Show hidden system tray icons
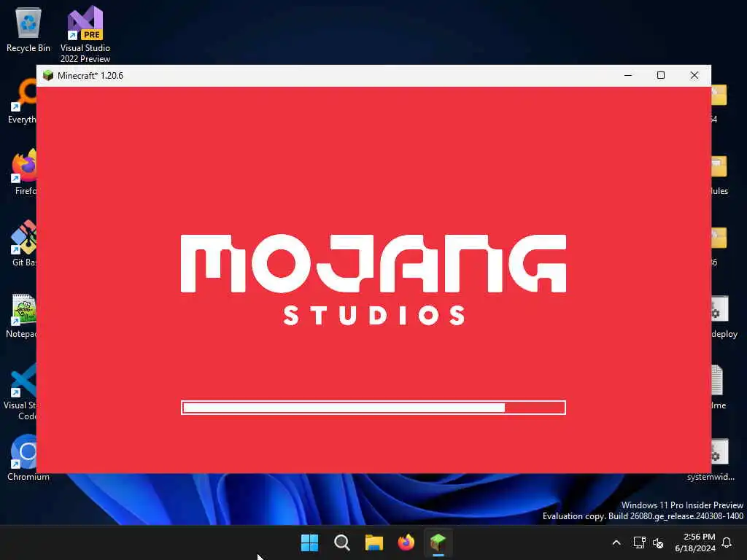Viewport: 747px width, 560px height. pyautogui.click(x=616, y=542)
